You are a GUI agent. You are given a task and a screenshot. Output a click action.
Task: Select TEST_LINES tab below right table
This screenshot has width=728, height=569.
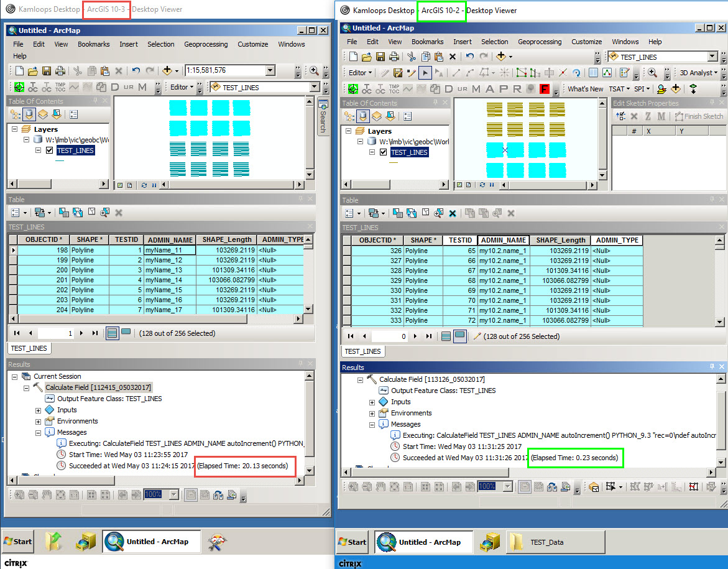362,351
